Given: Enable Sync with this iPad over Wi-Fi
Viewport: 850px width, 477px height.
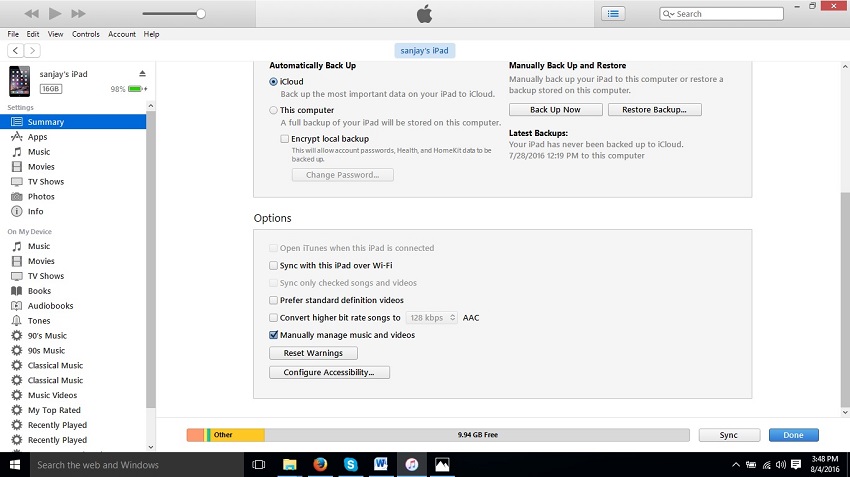Looking at the screenshot, I should tap(274, 266).
